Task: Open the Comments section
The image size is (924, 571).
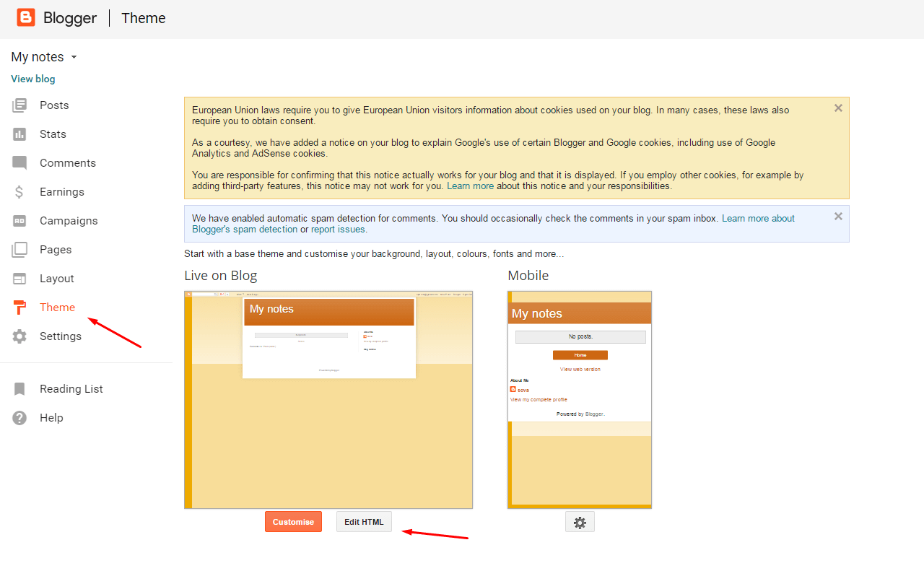Action: (68, 163)
